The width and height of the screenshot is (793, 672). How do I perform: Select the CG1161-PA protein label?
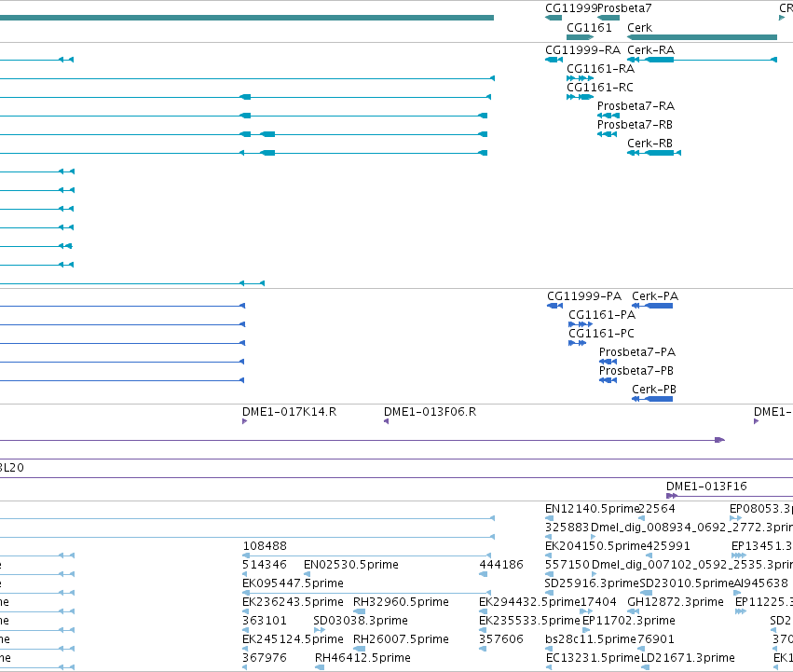coord(602,315)
